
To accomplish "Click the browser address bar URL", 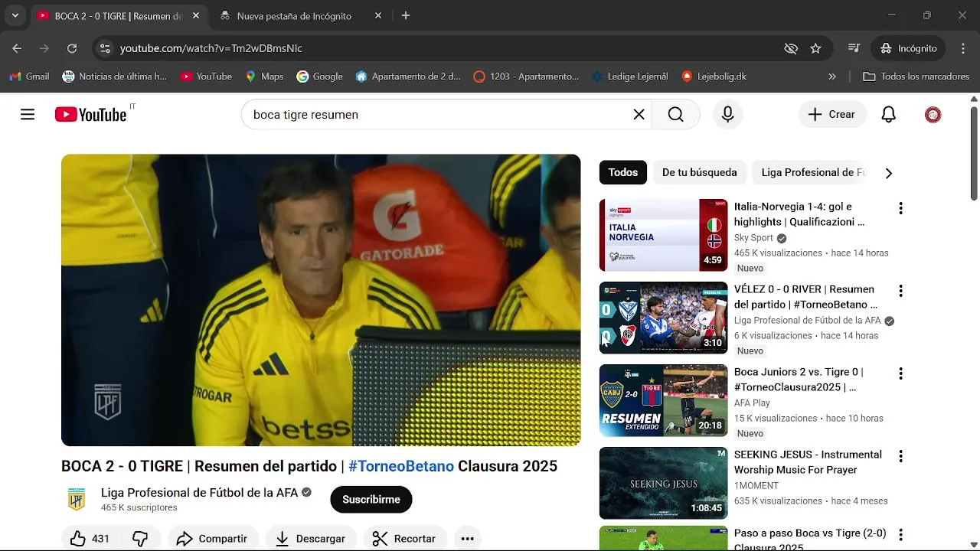I will point(211,48).
